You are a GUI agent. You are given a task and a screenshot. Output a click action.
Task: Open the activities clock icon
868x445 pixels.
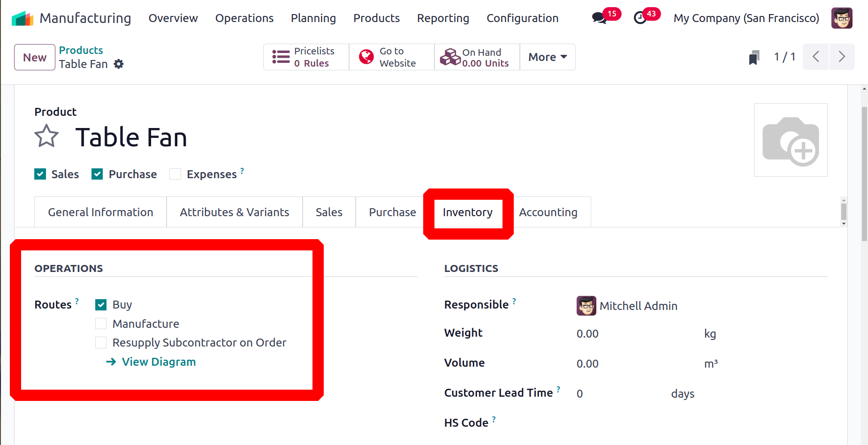640,18
